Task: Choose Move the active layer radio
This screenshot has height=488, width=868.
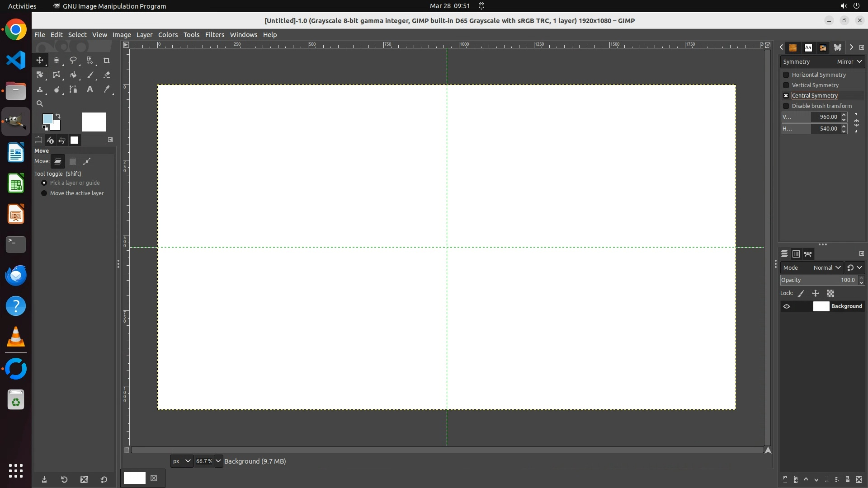Action: (x=44, y=193)
